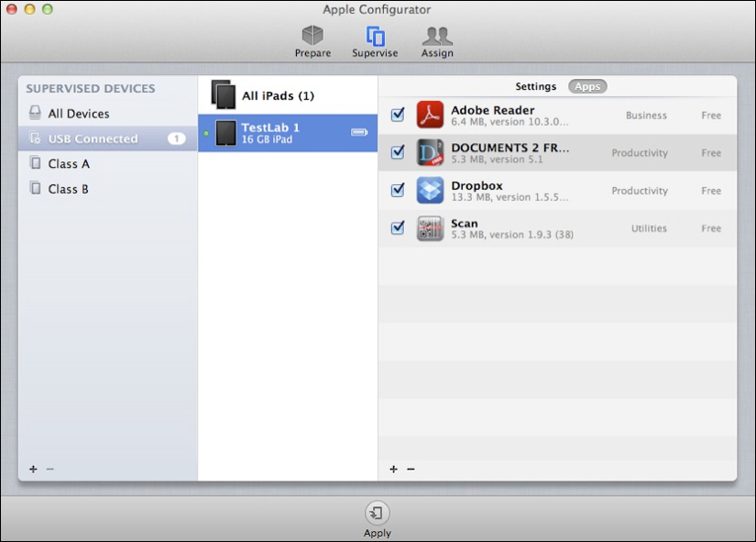
Task: Disable the Dropbox app checkbox
Action: (x=398, y=190)
